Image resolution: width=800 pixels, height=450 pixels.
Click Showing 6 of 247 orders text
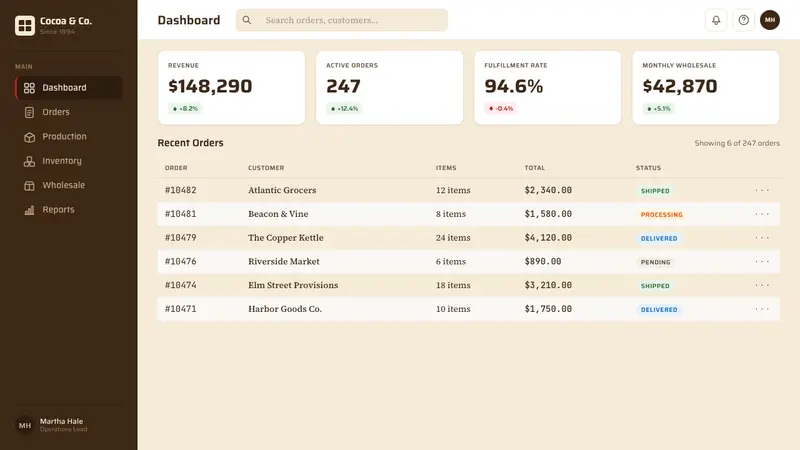pyautogui.click(x=737, y=143)
